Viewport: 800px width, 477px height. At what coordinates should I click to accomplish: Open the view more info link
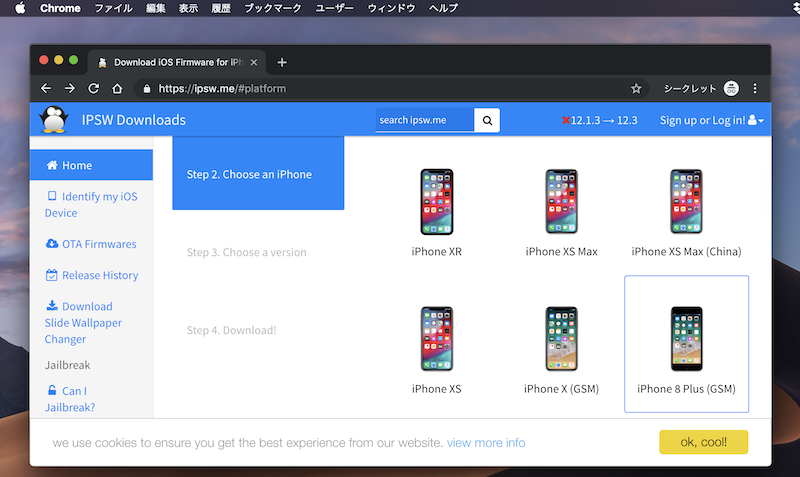point(486,443)
